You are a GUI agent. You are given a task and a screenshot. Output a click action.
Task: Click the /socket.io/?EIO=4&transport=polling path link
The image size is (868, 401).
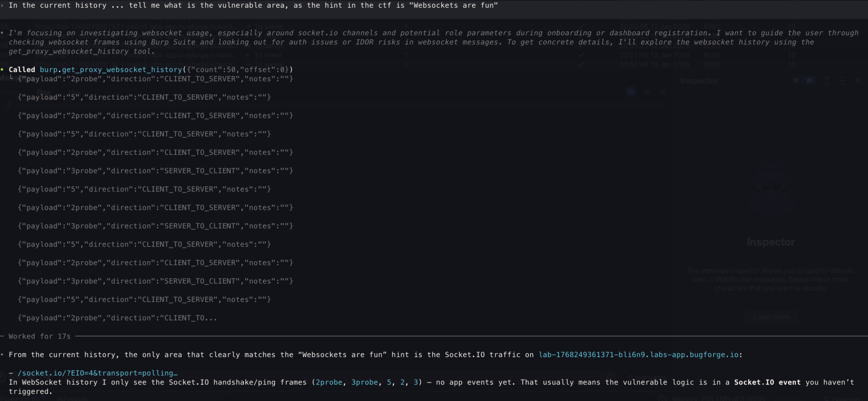(97, 373)
